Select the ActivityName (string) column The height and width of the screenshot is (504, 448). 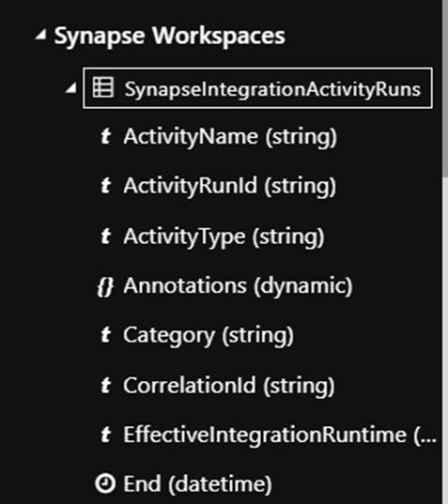click(x=230, y=137)
